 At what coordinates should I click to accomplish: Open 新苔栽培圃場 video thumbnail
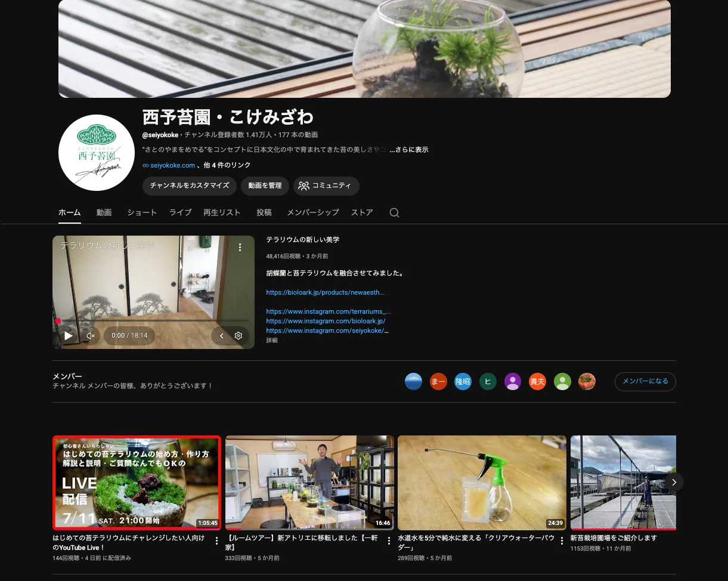[x=623, y=483]
